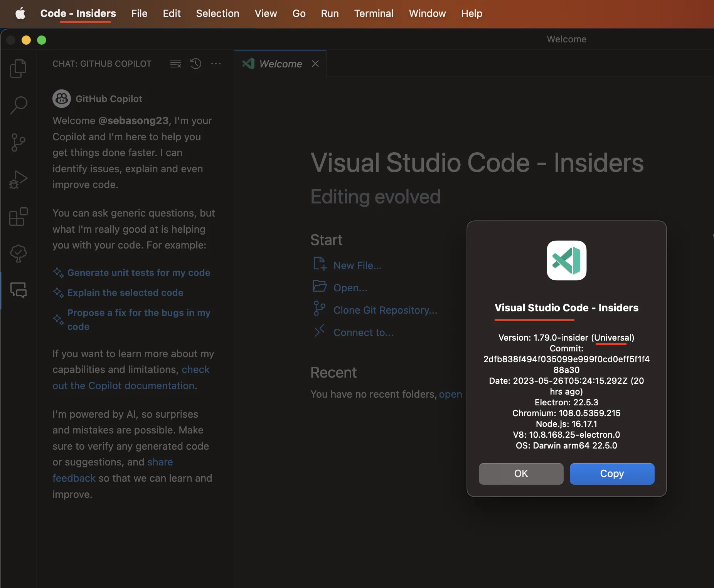
Task: Open the Go menu
Action: [299, 13]
